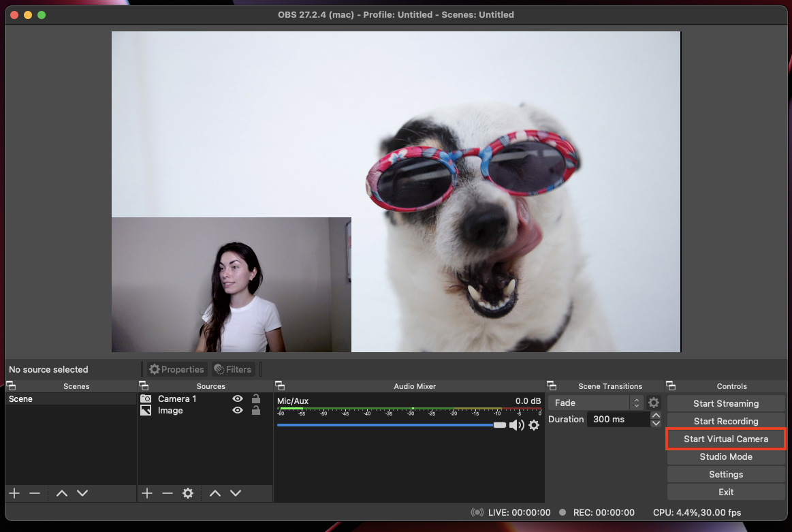Click Start Virtual Camera button

point(726,439)
